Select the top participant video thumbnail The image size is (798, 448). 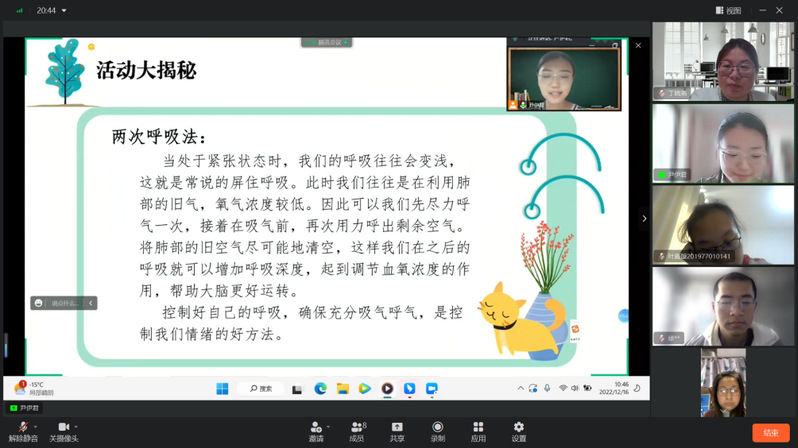click(x=724, y=62)
